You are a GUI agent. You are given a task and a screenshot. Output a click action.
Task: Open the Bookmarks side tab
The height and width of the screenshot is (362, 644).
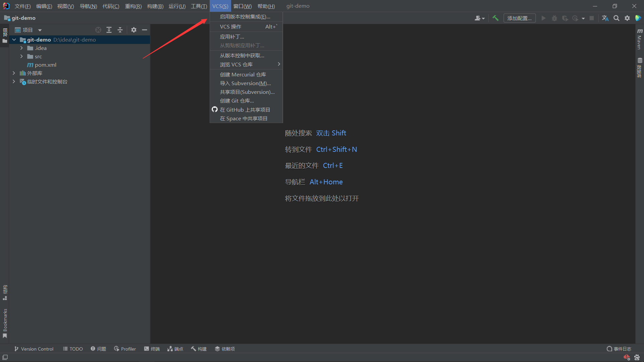point(5,323)
